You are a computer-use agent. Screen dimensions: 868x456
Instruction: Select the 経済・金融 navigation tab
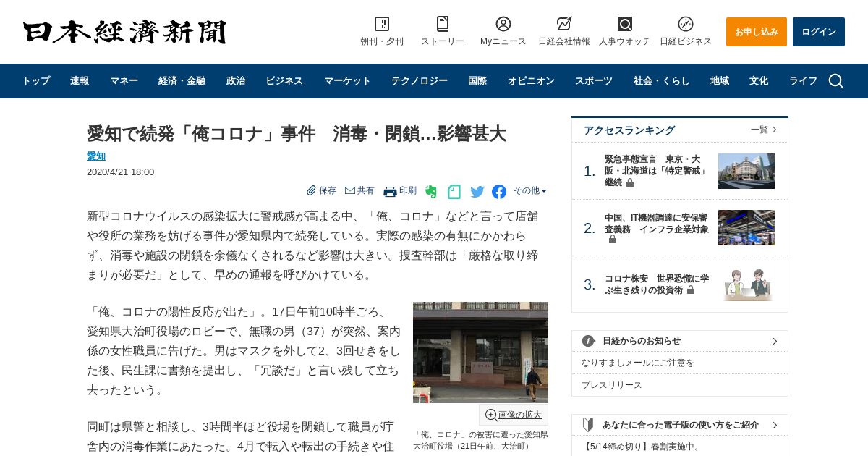click(182, 81)
